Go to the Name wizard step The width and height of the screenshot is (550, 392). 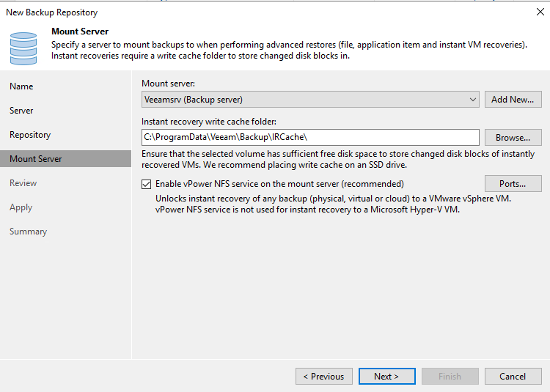[21, 86]
